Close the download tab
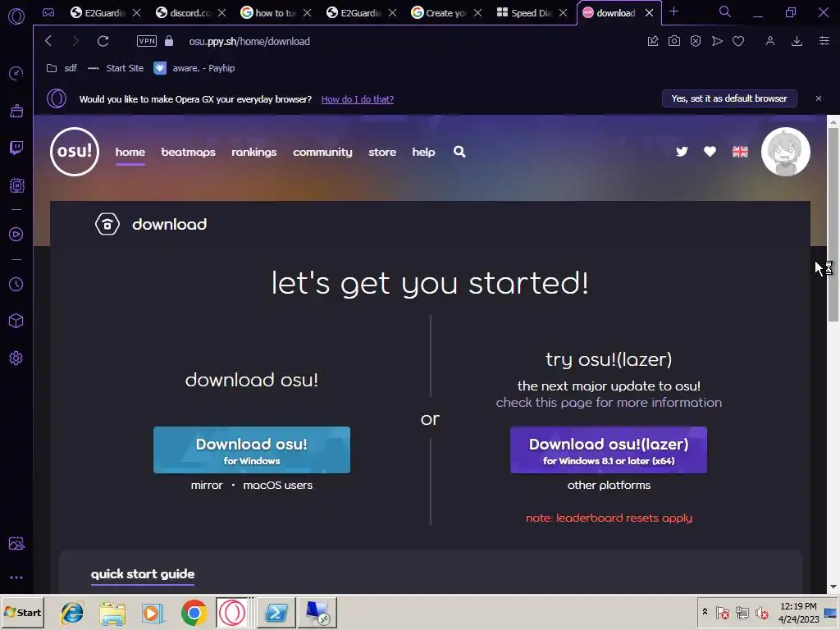Viewport: 840px width, 630px height. (649, 13)
